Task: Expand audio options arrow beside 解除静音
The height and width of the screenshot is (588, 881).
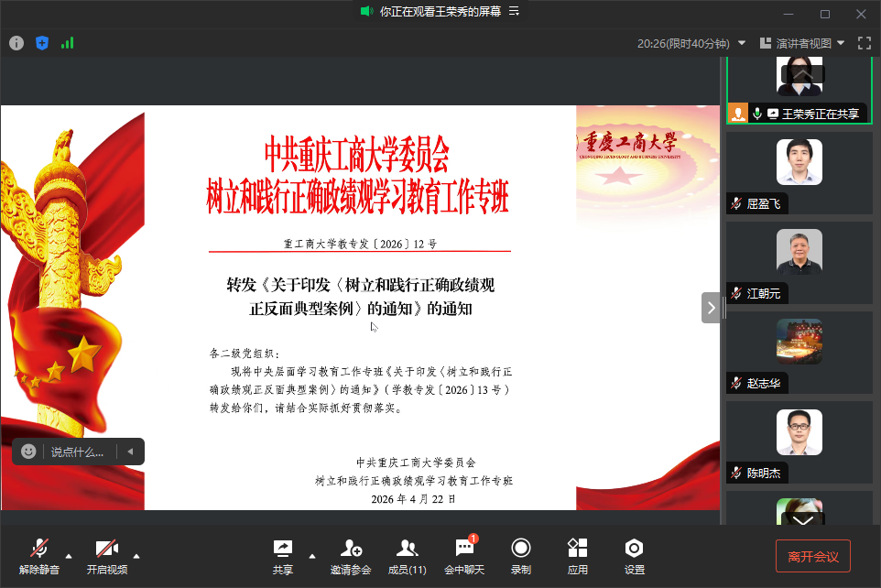Action: point(69,556)
